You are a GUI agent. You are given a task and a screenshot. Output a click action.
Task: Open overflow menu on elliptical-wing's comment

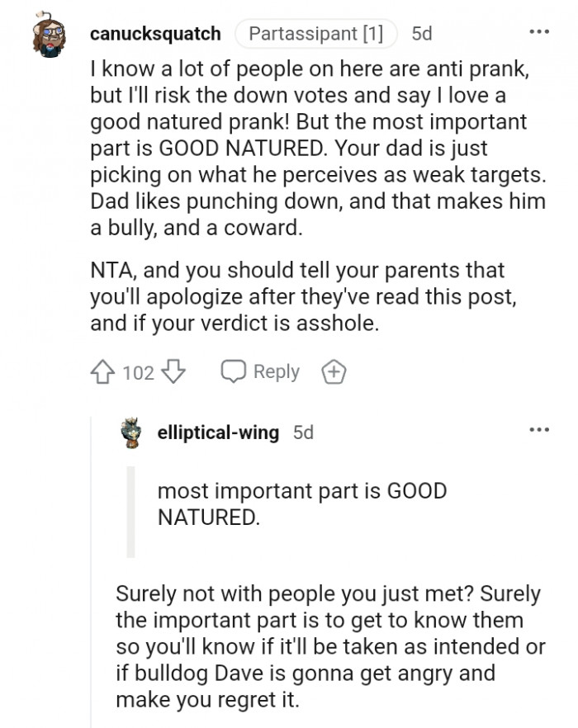tap(538, 428)
